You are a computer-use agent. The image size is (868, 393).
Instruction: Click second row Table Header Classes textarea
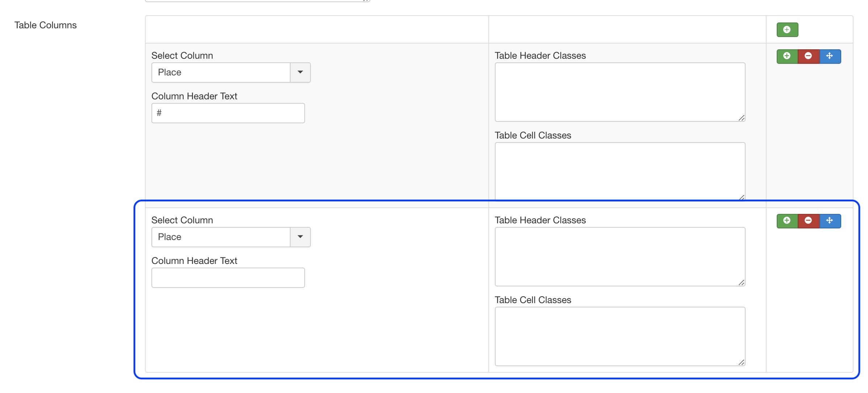click(619, 257)
